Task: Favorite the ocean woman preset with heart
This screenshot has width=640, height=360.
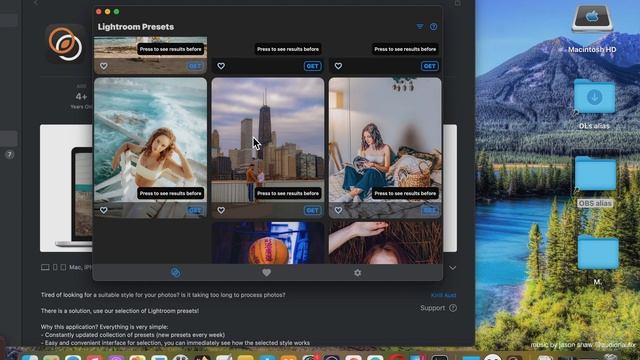Action: [x=104, y=210]
